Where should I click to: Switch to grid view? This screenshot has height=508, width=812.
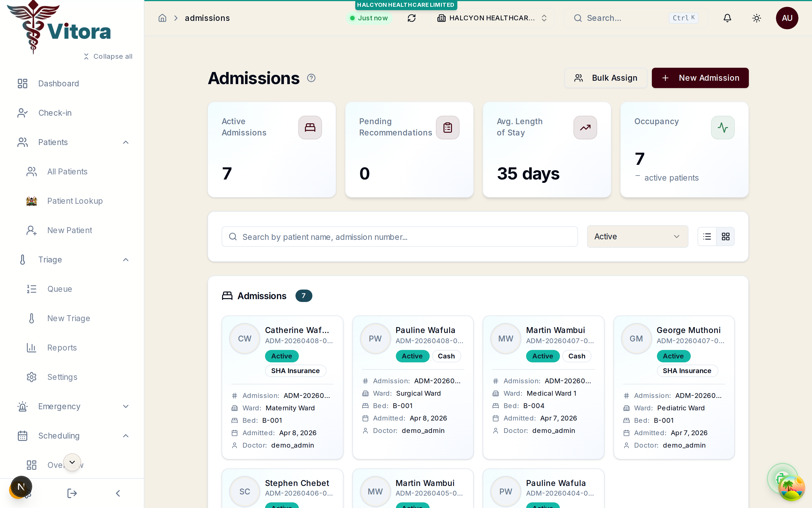[725, 237]
